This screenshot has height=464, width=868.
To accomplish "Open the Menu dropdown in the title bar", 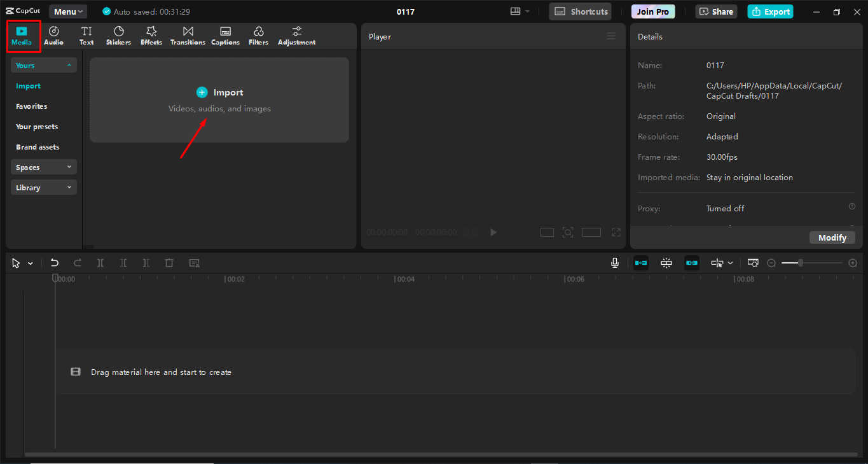I will click(67, 11).
